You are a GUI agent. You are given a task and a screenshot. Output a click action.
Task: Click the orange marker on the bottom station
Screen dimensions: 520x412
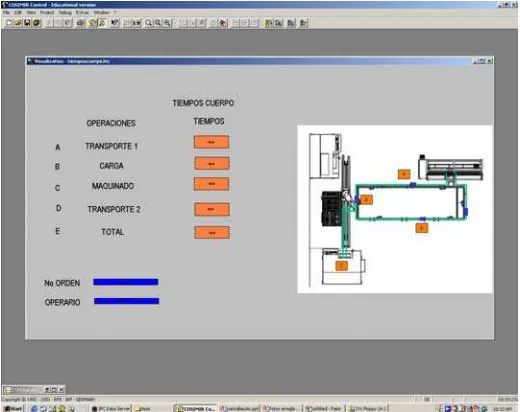tap(341, 266)
